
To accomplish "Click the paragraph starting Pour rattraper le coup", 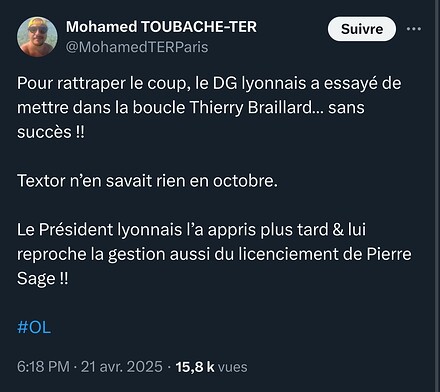I will (209, 107).
